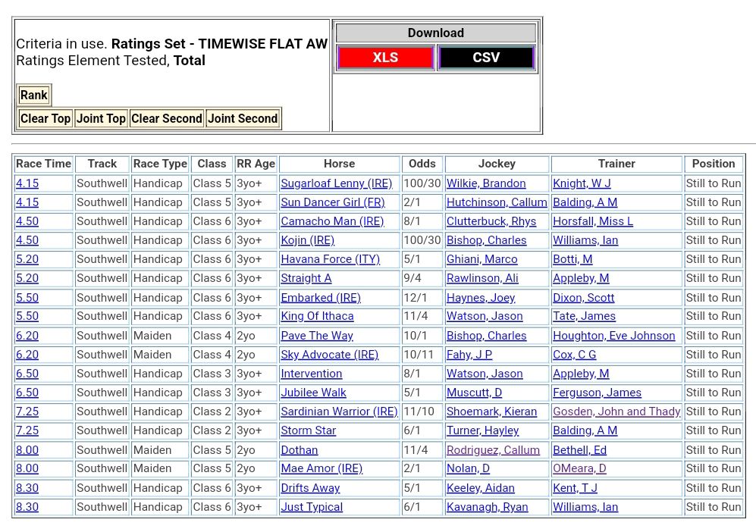This screenshot has width=756, height=532.
Task: Open horse Havana Force (ITY)
Action: click(x=330, y=259)
